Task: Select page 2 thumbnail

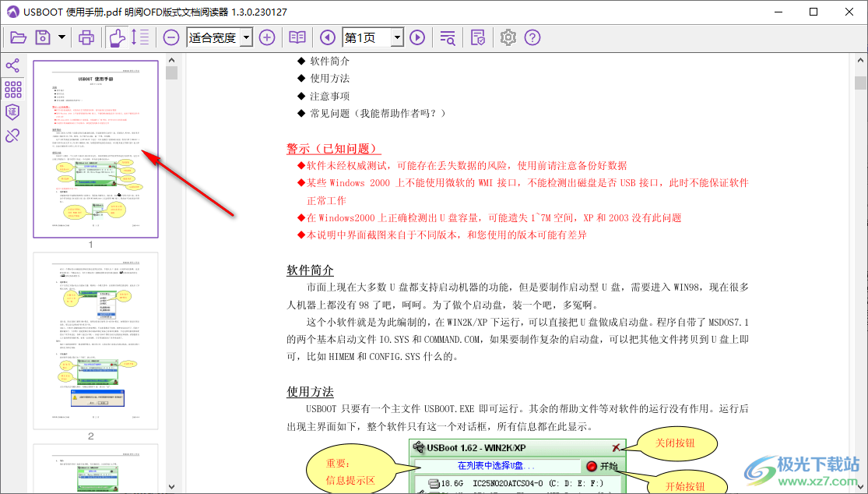Action: pyautogui.click(x=96, y=341)
